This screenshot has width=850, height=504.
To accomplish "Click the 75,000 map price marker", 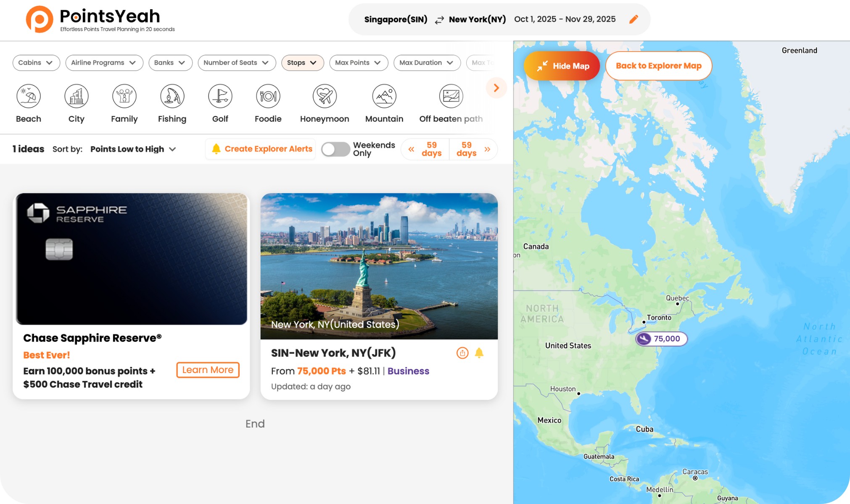I will click(x=661, y=339).
